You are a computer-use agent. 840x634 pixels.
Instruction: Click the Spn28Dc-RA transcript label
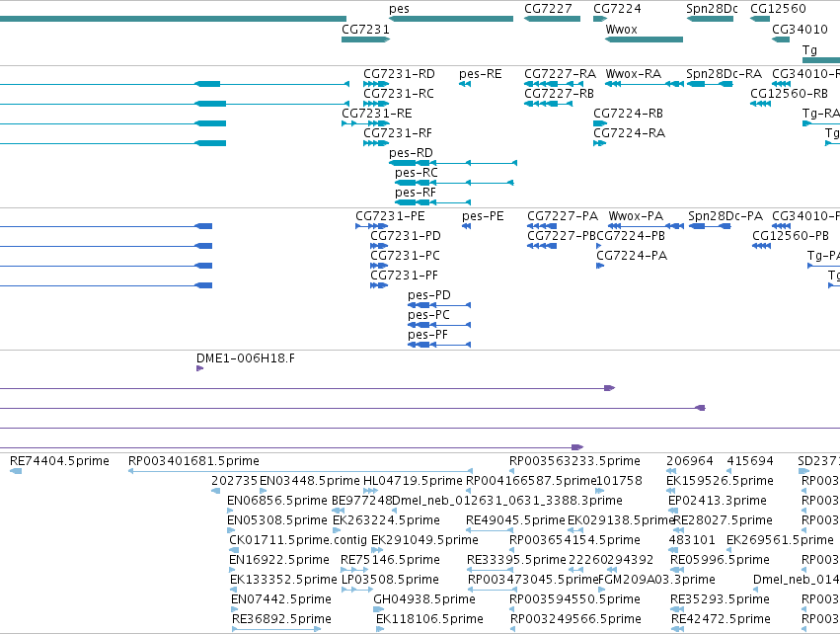point(725,74)
